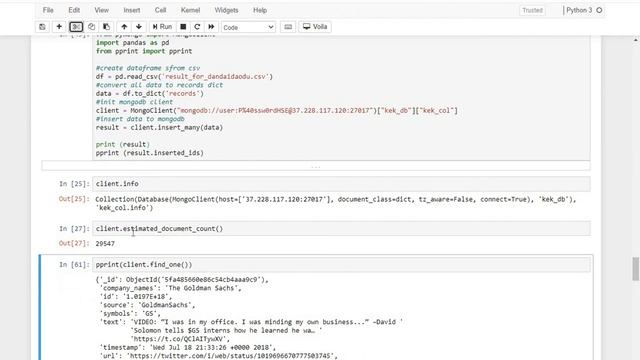Click the client.insert_many(data) line
The width and height of the screenshot is (640, 360).
159,128
